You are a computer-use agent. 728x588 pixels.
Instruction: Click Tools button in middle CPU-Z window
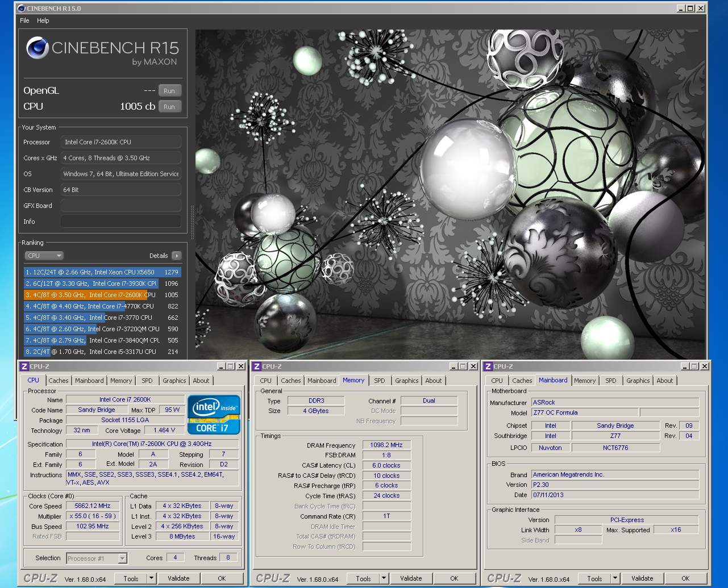[x=363, y=579]
